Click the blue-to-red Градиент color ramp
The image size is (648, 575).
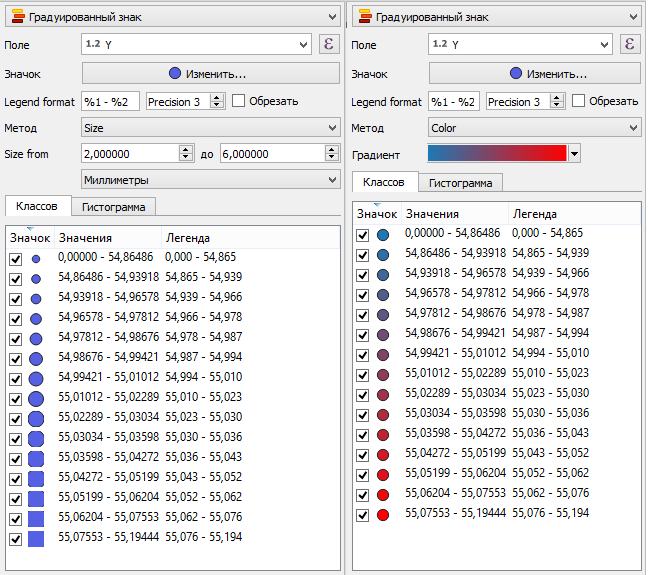(x=496, y=153)
